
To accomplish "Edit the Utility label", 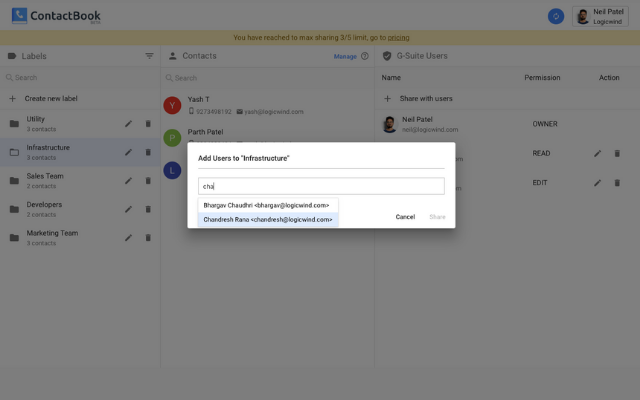I will [x=129, y=124].
